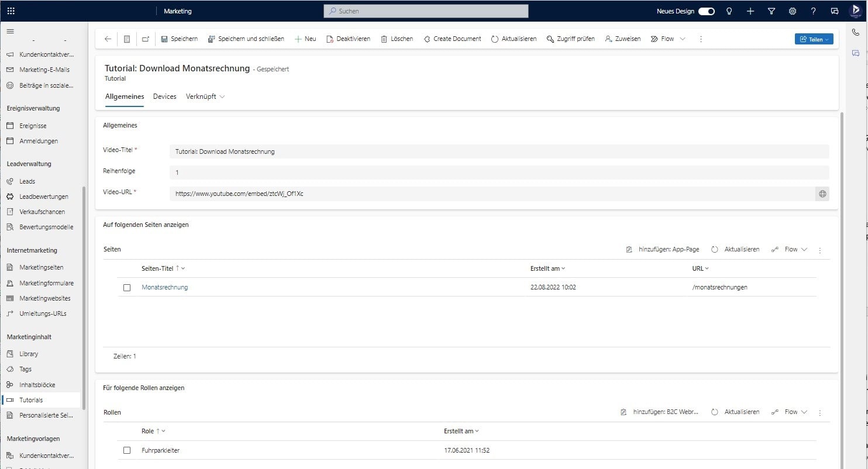This screenshot has width=868, height=469.
Task: Collapse the sitemap with hamburger icon
Action: [x=10, y=32]
